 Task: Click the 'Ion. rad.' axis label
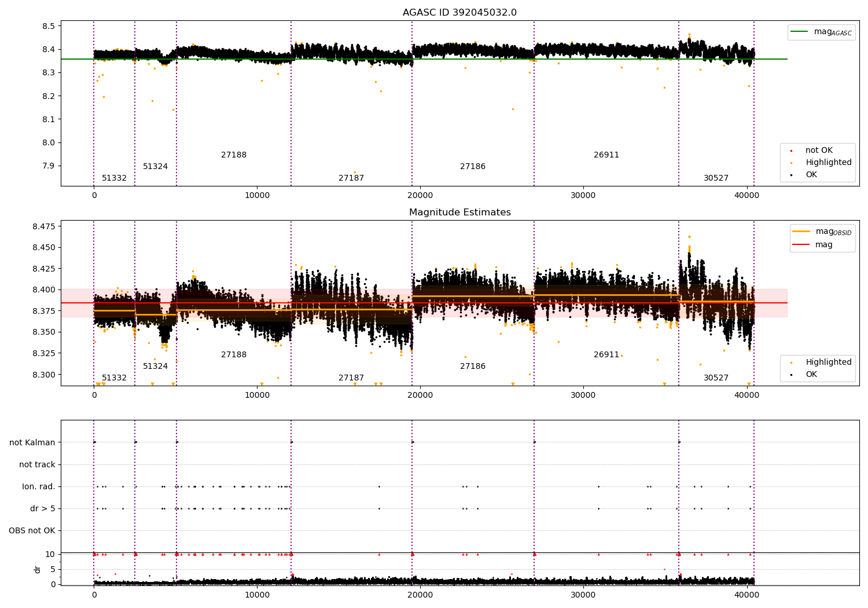(x=39, y=486)
